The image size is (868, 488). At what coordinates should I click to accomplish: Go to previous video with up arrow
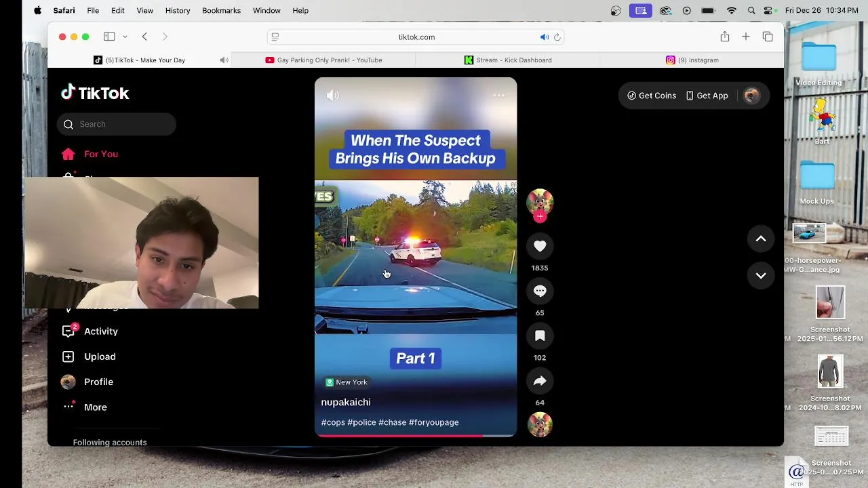pyautogui.click(x=761, y=239)
